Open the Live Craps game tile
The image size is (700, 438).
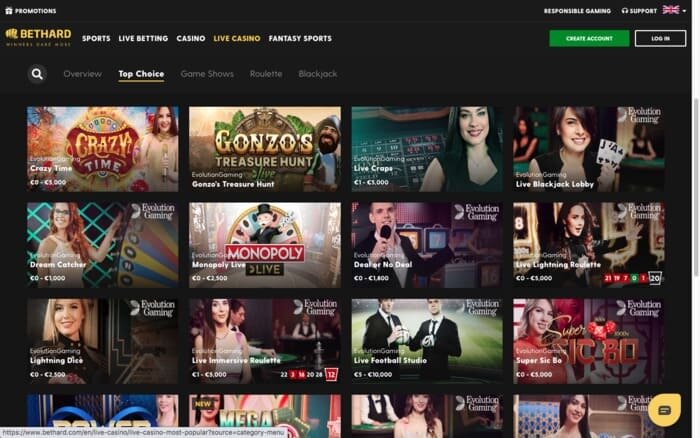427,149
